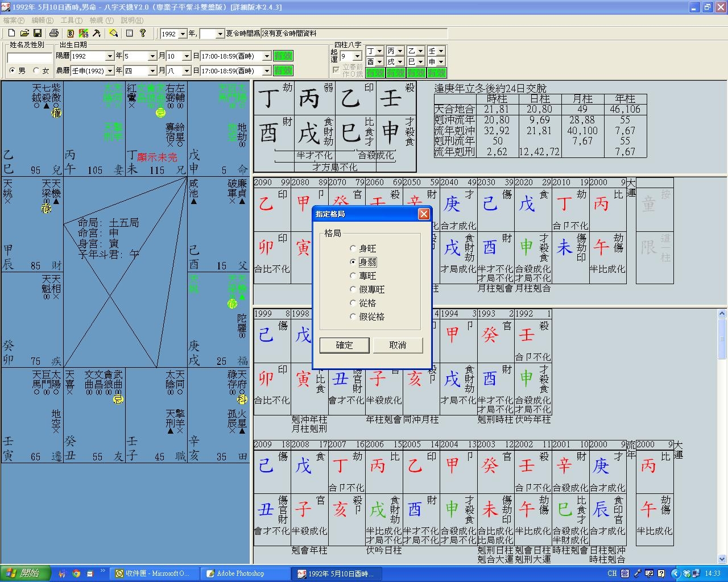Open the empty dropdown before 夏令時間為
Viewport: 728px width, 582px height.
pyautogui.click(x=220, y=34)
